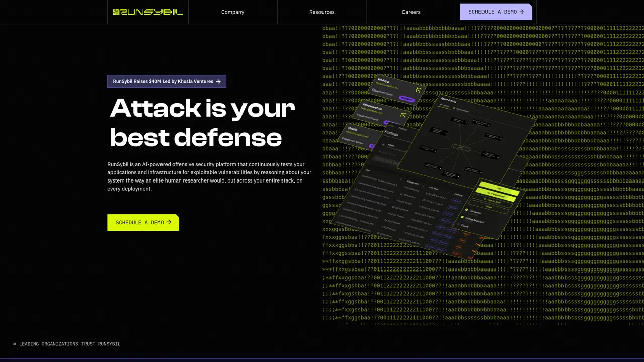Expand the Resources navigation menu
Image resolution: width=644 pixels, height=362 pixels.
pos(322,12)
